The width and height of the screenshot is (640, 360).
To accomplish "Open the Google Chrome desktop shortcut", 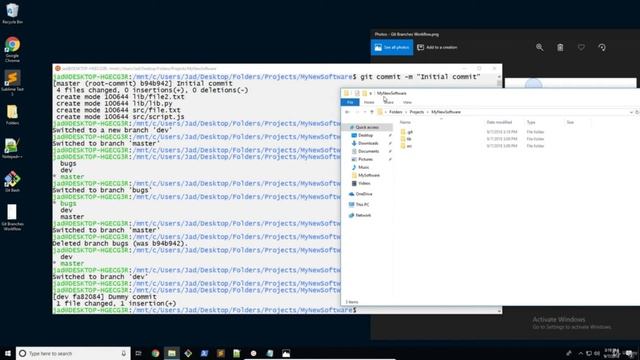I will coord(12,49).
